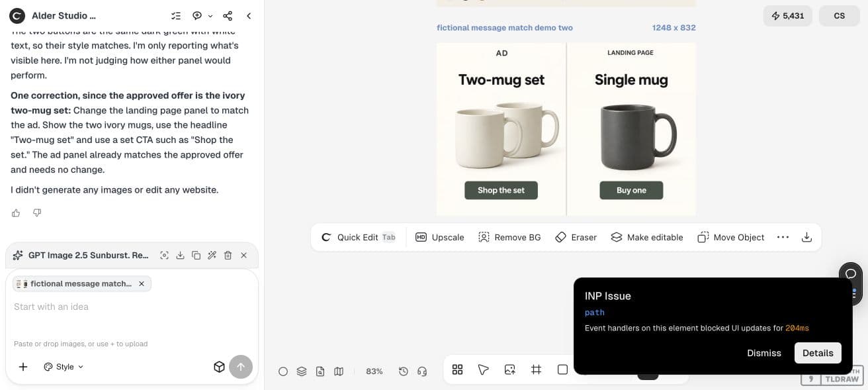Add an upload with the plus button

(23, 367)
